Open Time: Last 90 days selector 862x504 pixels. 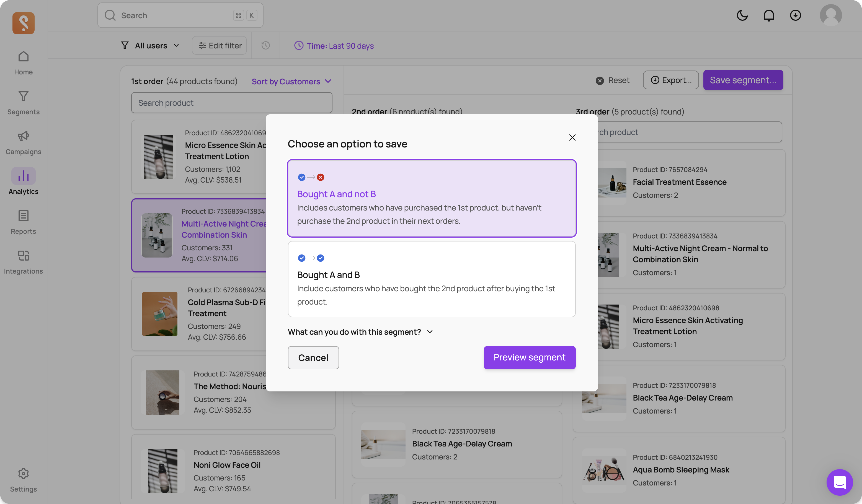pos(334,45)
